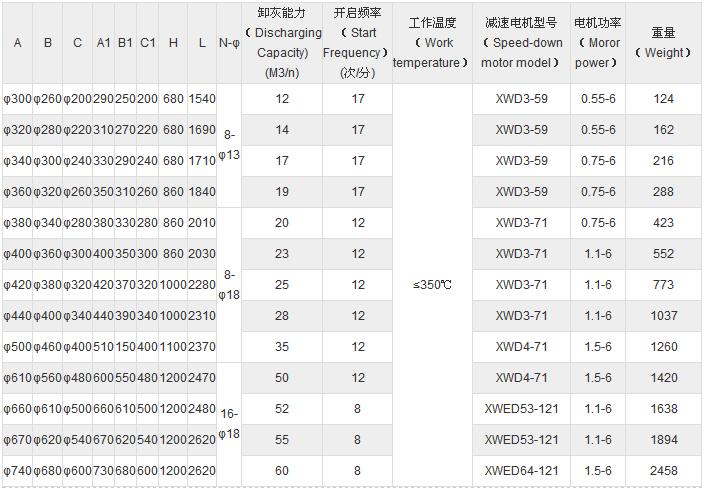The image size is (705, 489).
Task: Click the ≤350℃ work temperature cell
Action: tap(433, 285)
